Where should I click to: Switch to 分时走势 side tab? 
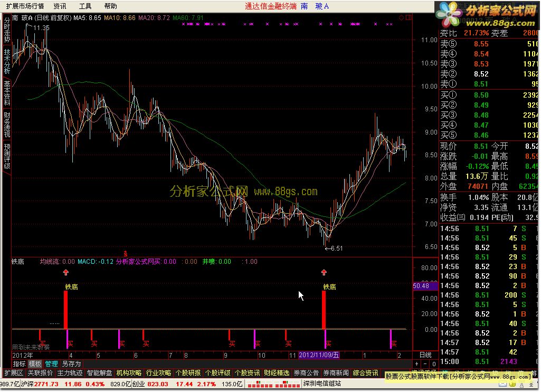click(7, 30)
